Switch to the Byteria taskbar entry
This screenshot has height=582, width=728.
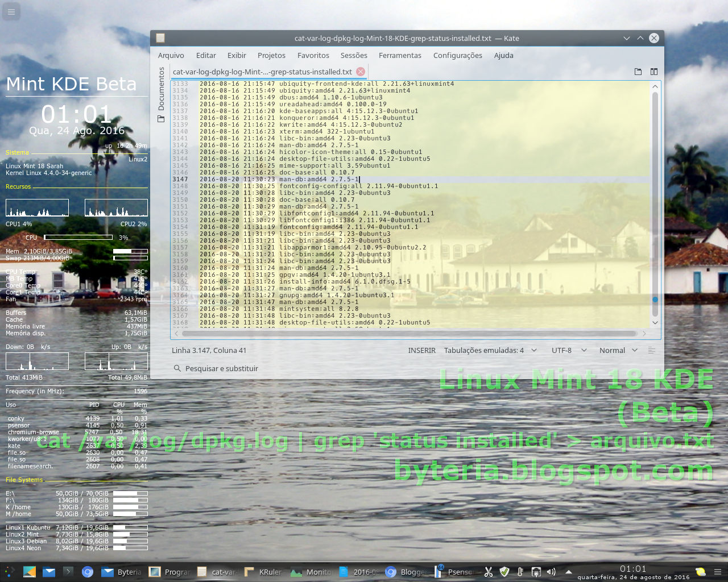coord(122,572)
